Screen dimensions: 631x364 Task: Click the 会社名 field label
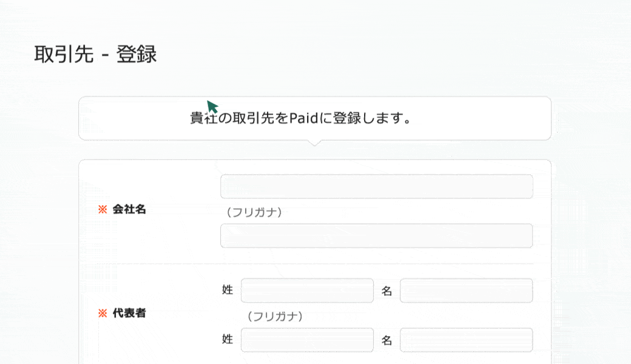(129, 210)
